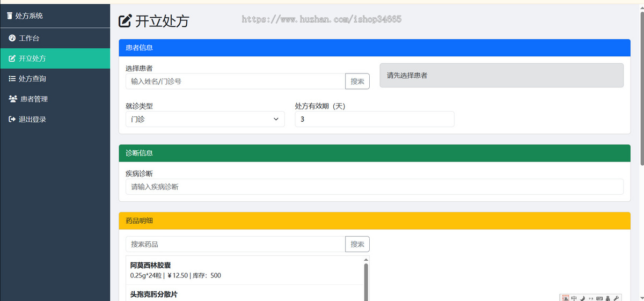This screenshot has height=301, width=644.
Task: Click the list icon beside 处方查询
Action: click(12, 79)
